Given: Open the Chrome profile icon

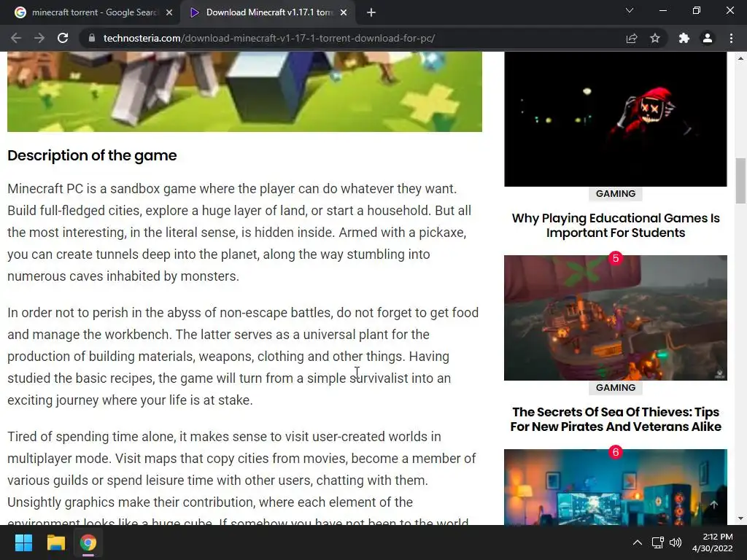Looking at the screenshot, I should (708, 38).
